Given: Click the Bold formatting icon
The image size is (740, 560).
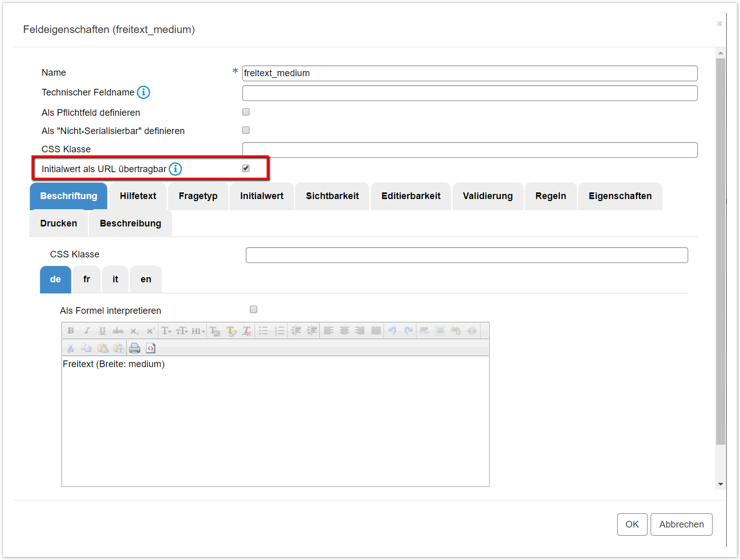Looking at the screenshot, I should (x=71, y=331).
